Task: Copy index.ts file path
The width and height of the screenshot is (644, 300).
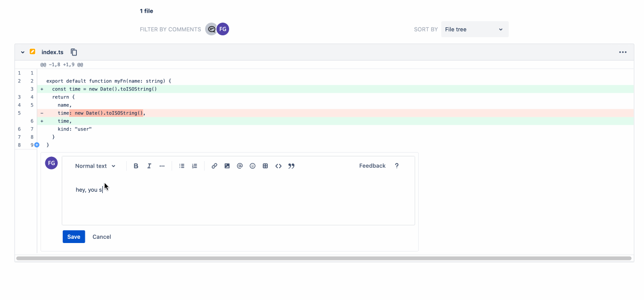Action: tap(74, 52)
